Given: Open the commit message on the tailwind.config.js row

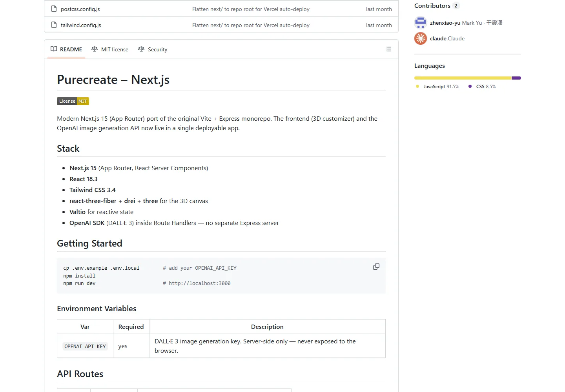Looking at the screenshot, I should click(251, 25).
